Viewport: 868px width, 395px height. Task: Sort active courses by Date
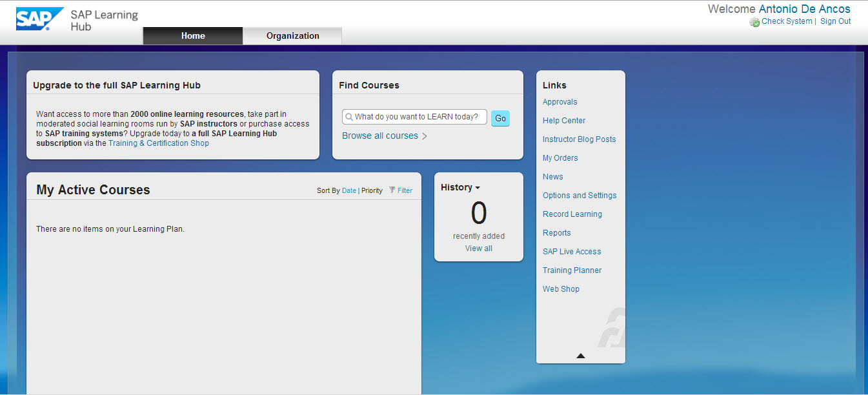click(x=349, y=190)
